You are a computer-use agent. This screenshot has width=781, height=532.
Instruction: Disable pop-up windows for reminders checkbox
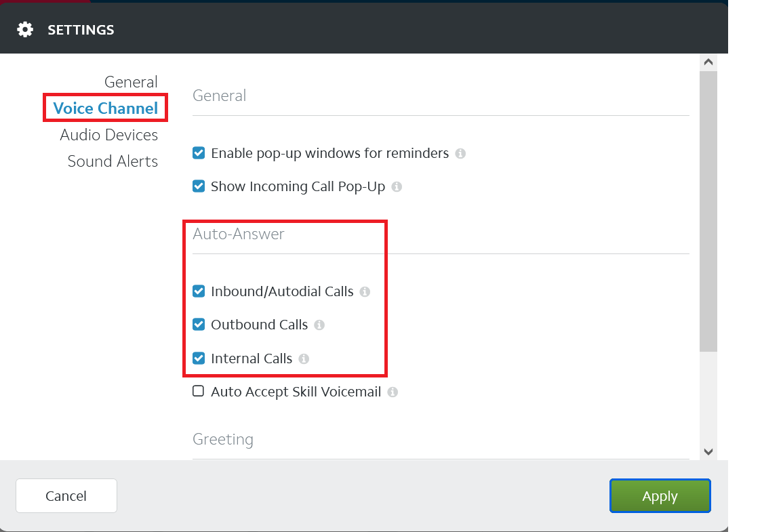click(199, 153)
